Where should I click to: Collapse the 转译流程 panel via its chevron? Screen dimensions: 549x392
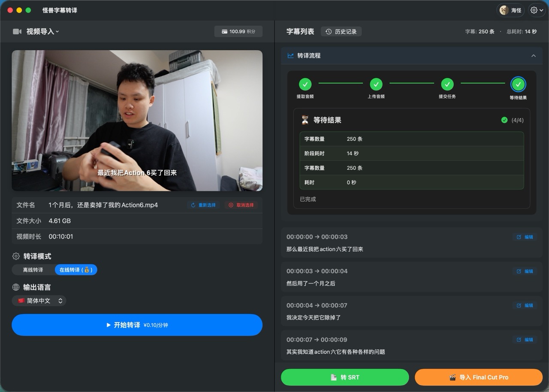click(x=534, y=55)
